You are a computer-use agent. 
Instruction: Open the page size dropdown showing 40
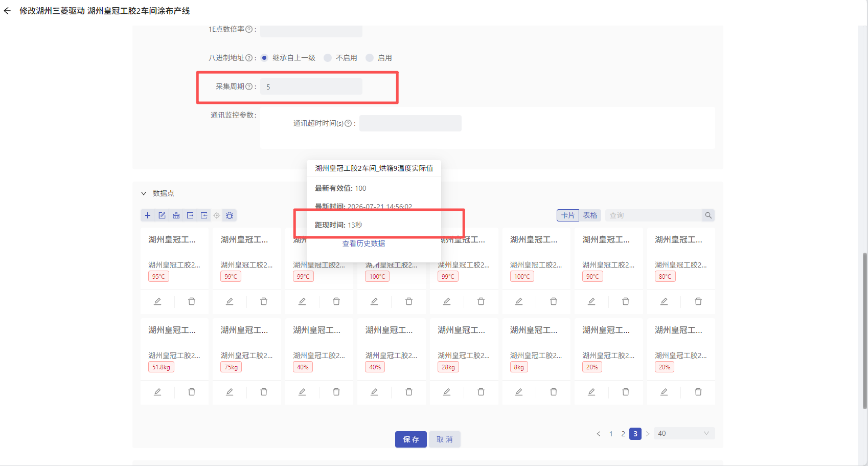coord(684,433)
